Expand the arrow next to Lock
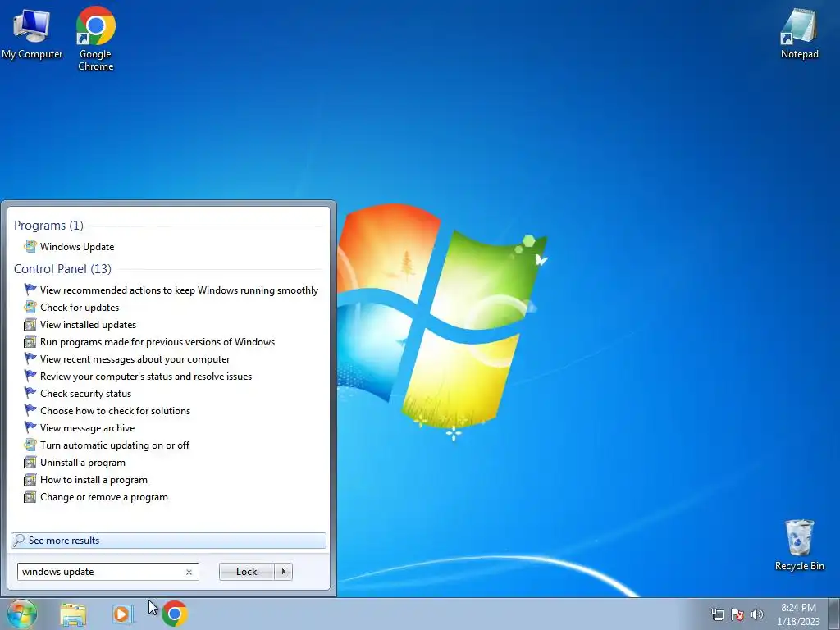Image resolution: width=840 pixels, height=630 pixels. tap(283, 572)
